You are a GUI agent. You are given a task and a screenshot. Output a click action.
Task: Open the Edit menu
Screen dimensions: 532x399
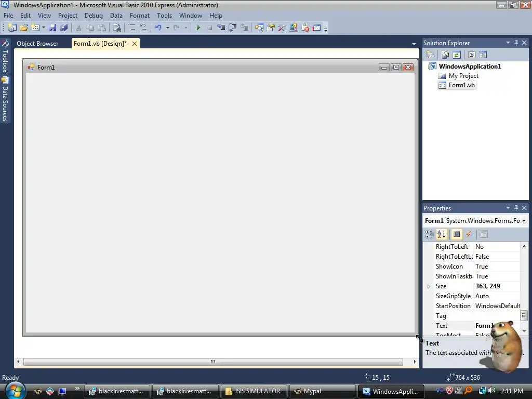(x=25, y=16)
